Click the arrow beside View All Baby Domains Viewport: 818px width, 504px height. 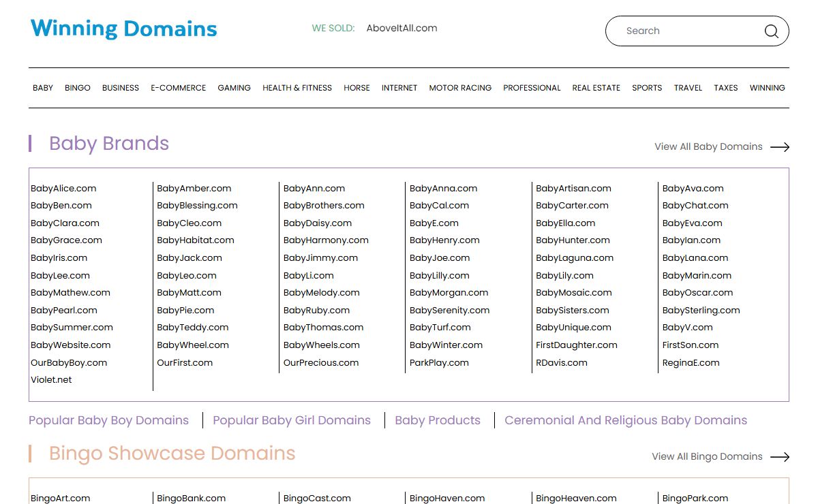(780, 147)
